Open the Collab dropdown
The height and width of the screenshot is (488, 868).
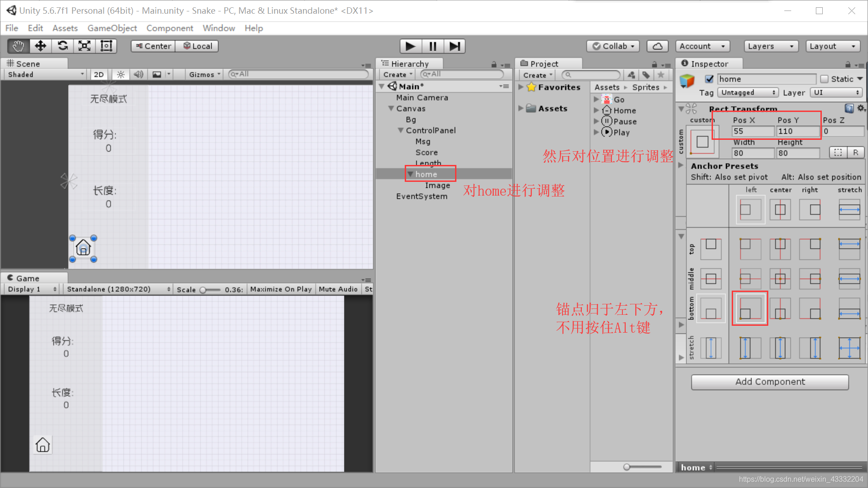[613, 46]
